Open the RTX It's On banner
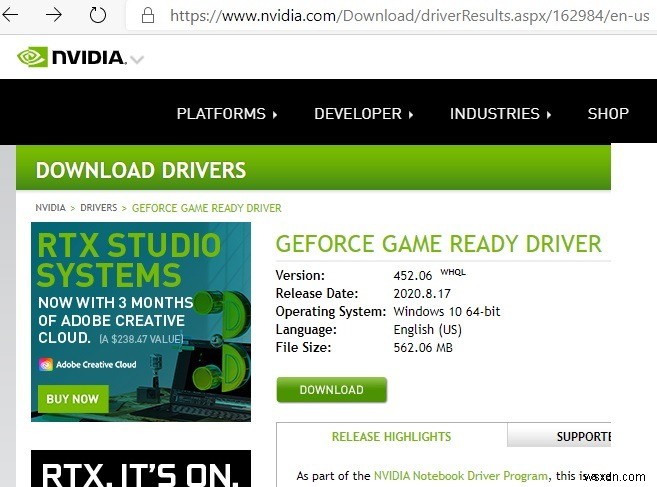 point(140,469)
